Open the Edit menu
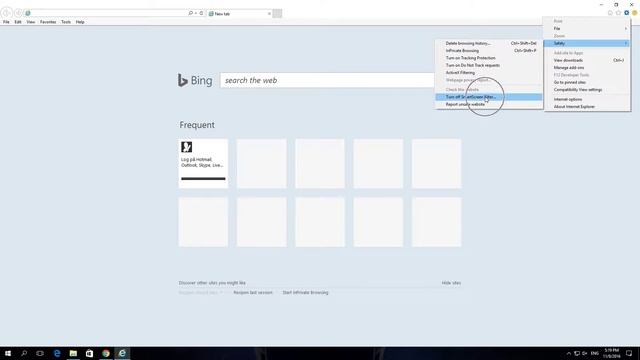The image size is (640, 360). [18, 22]
